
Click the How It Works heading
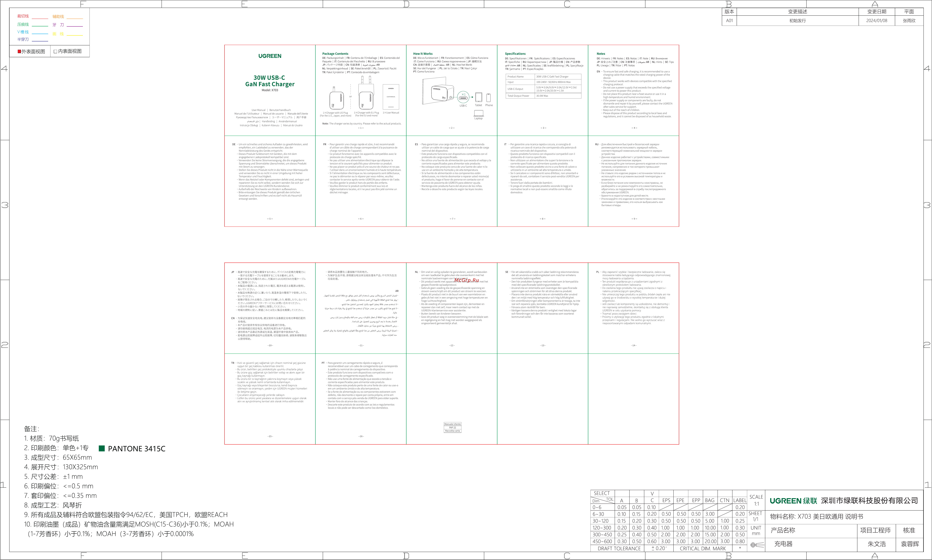pos(423,54)
